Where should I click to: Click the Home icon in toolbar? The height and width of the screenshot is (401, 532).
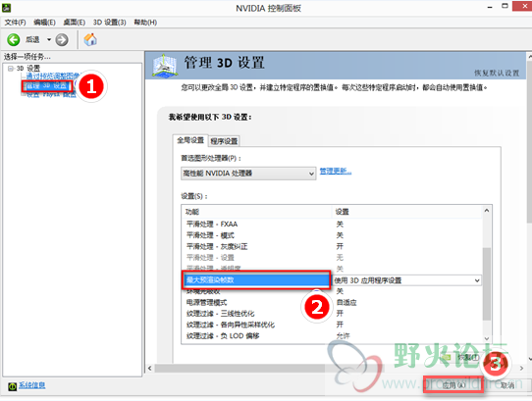pyautogui.click(x=90, y=39)
